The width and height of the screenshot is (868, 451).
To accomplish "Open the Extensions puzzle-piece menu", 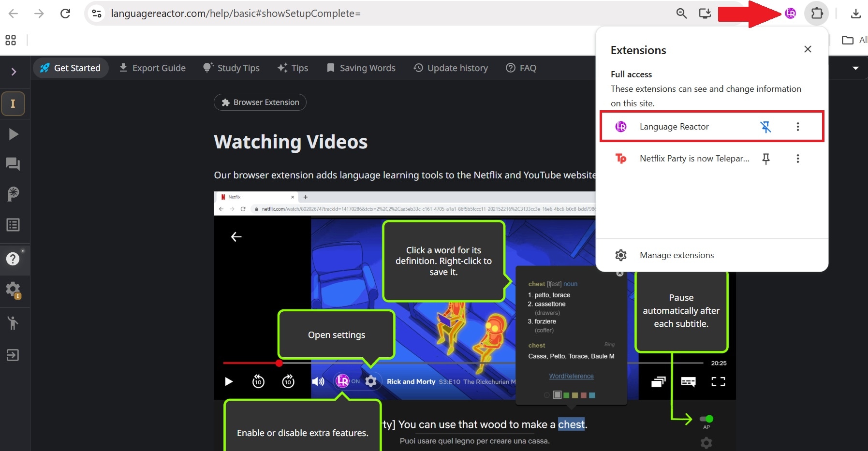I will click(x=817, y=14).
